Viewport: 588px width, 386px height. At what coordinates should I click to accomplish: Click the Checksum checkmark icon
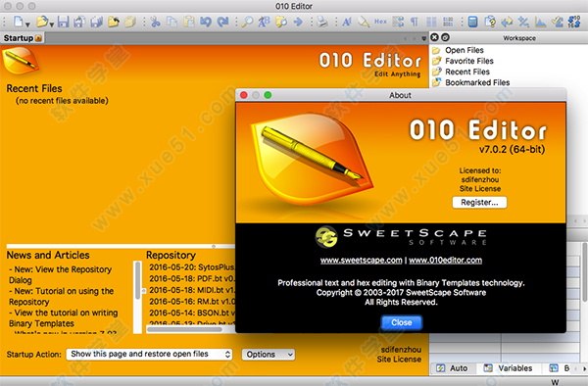coord(558,22)
